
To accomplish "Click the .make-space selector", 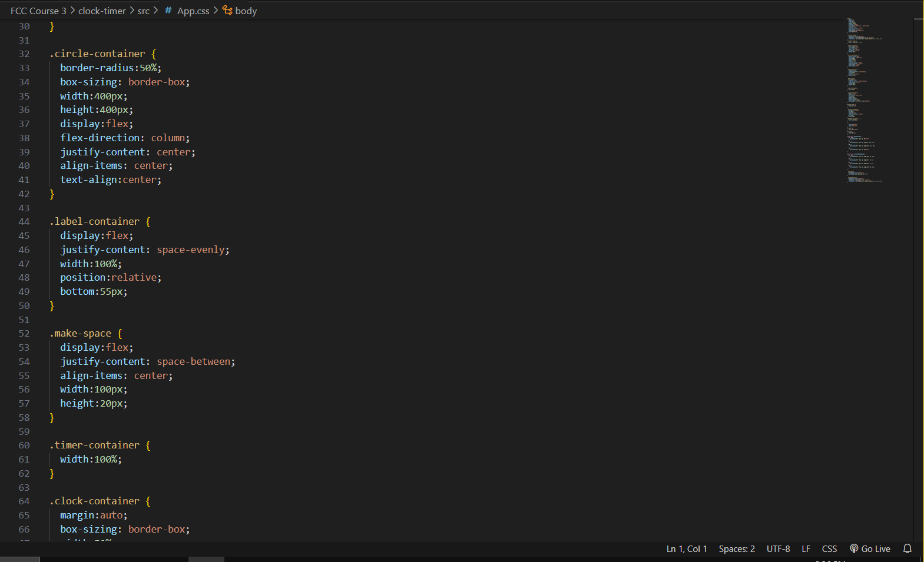I will pos(80,333).
